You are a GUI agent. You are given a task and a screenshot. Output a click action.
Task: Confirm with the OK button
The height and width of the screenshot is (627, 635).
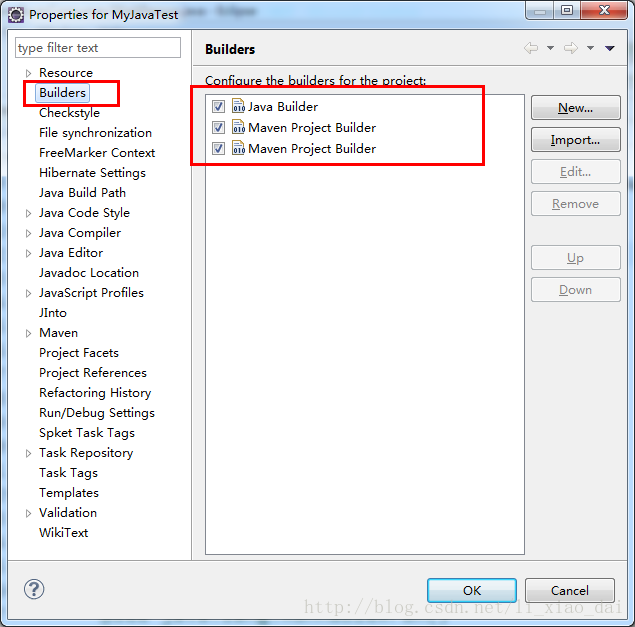472,591
